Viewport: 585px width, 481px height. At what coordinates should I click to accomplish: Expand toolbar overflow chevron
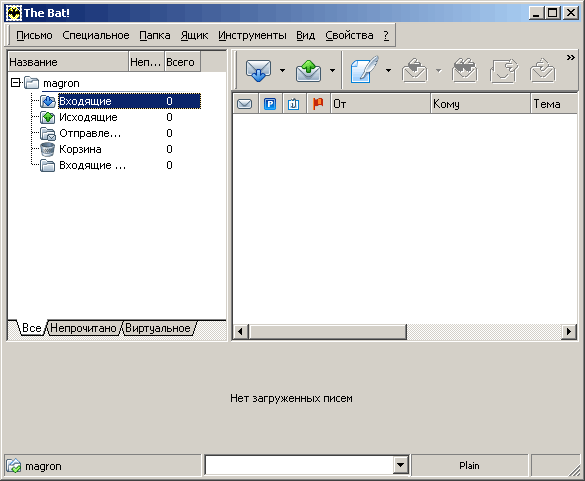click(570, 57)
